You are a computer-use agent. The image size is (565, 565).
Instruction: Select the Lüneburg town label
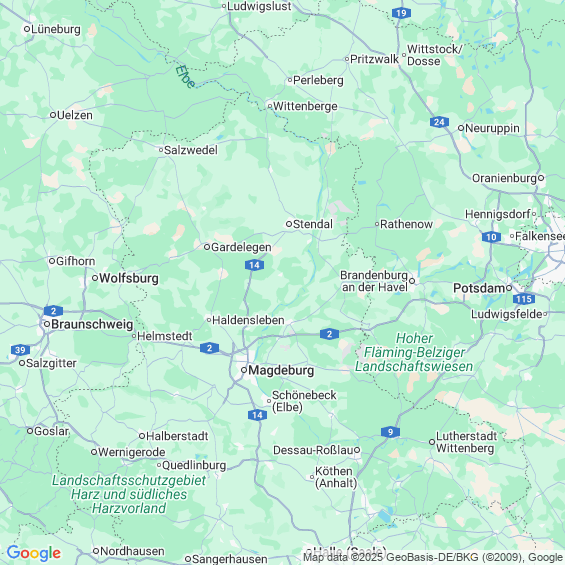56,29
